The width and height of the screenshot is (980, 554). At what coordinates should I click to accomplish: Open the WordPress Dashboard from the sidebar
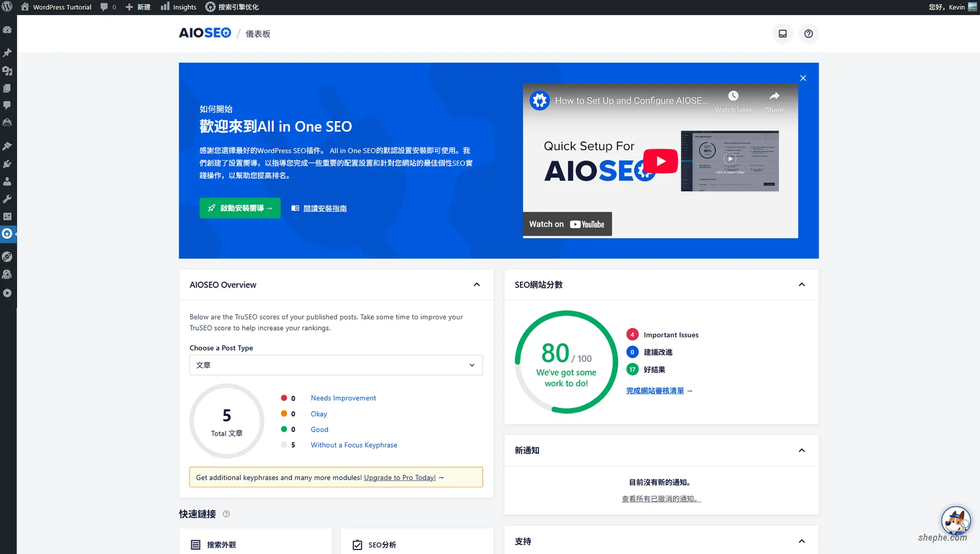[8, 29]
